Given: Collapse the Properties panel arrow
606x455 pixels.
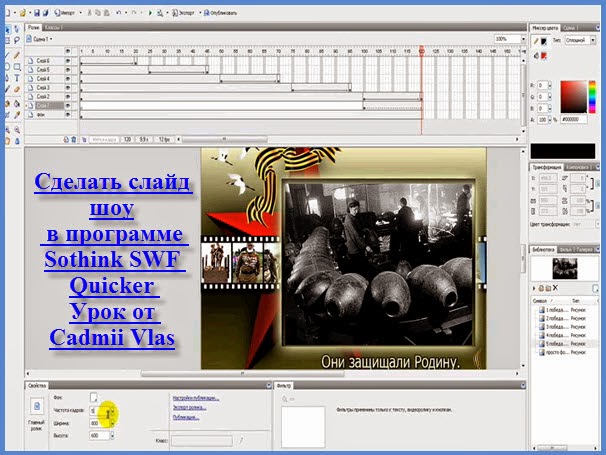Looking at the screenshot, I should 269,385.
